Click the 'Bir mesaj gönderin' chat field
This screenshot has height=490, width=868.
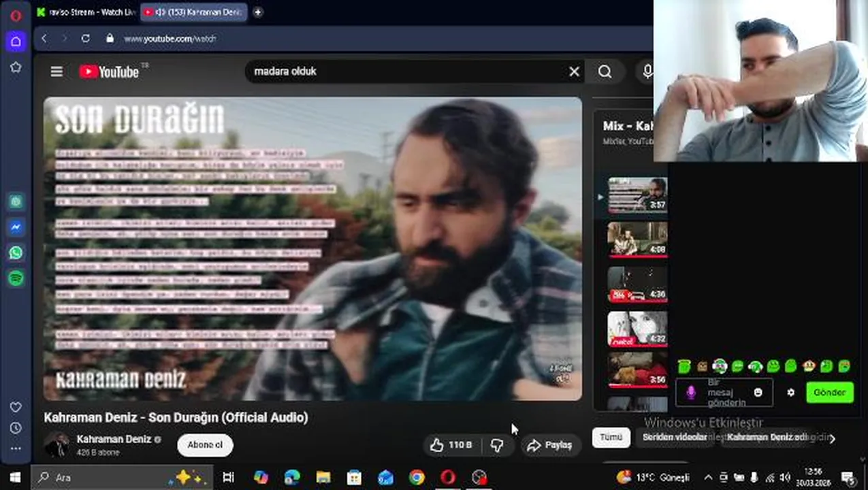click(726, 393)
